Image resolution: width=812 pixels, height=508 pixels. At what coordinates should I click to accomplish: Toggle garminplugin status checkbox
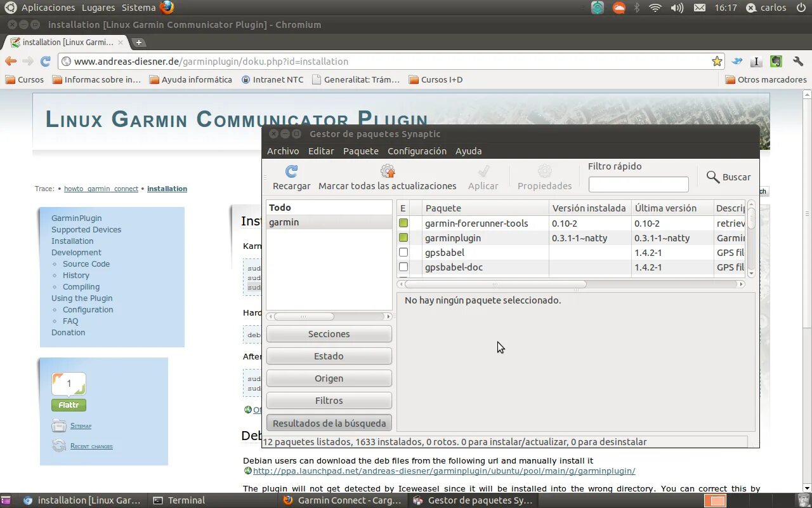point(403,237)
